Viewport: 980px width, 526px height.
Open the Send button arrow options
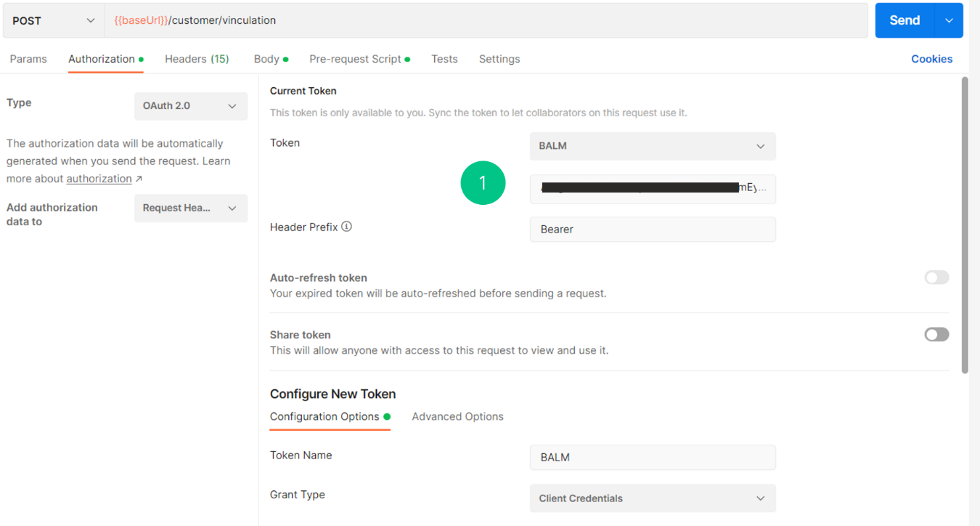[949, 20]
